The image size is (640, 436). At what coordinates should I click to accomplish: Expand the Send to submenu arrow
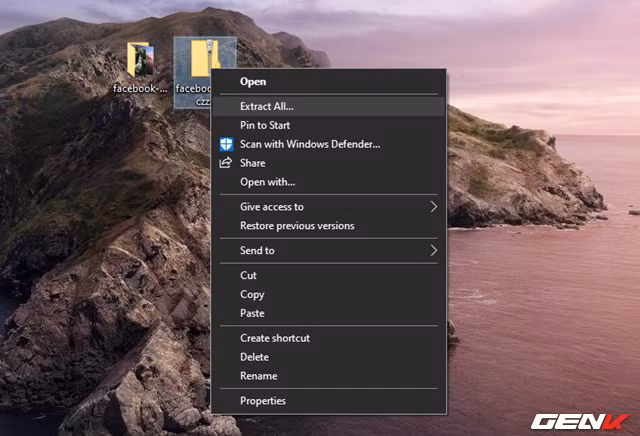pyautogui.click(x=434, y=251)
